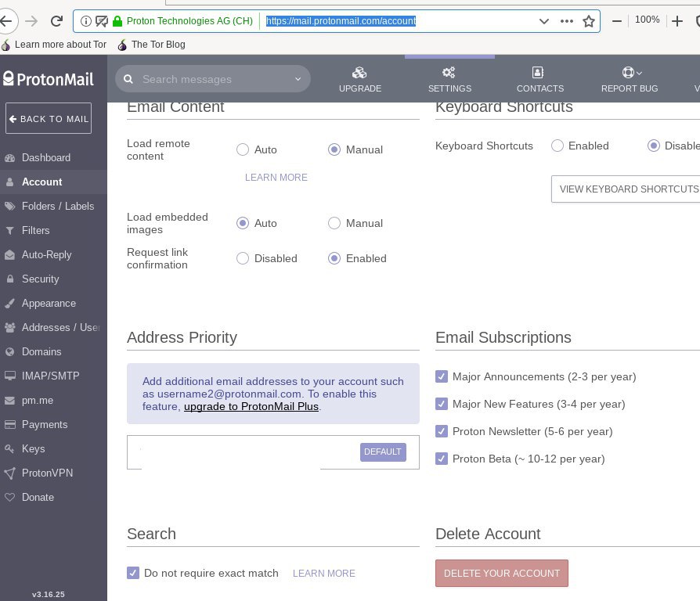The width and height of the screenshot is (700, 601).
Task: Open Learn more about Tor bookmark
Action: [x=54, y=45]
